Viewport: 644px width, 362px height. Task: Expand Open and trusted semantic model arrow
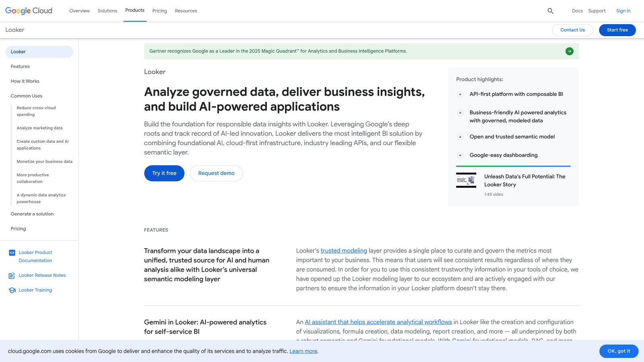point(460,137)
